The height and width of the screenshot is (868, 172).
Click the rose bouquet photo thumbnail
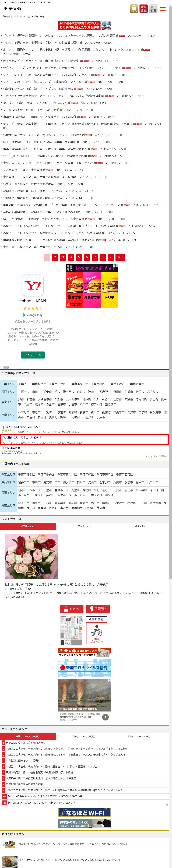click(31, 556)
